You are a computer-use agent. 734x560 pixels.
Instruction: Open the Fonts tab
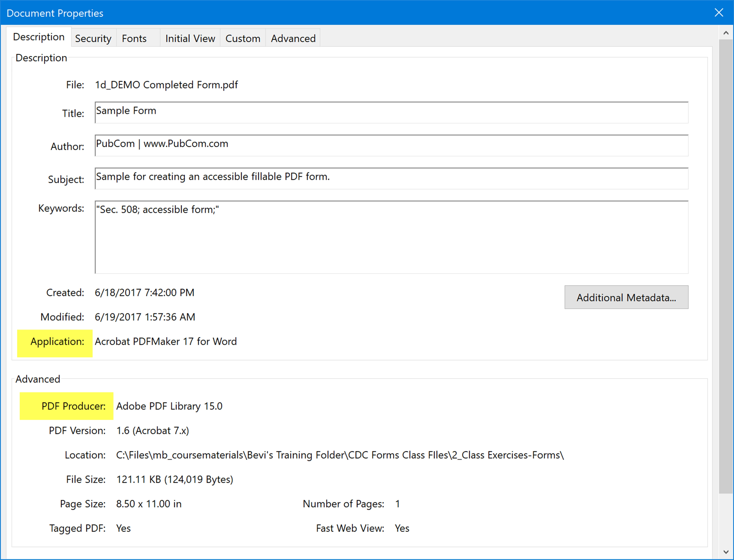click(x=134, y=38)
